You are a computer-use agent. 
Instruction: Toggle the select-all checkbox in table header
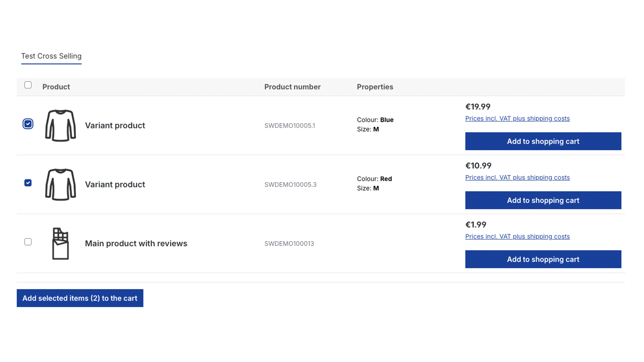pyautogui.click(x=28, y=85)
